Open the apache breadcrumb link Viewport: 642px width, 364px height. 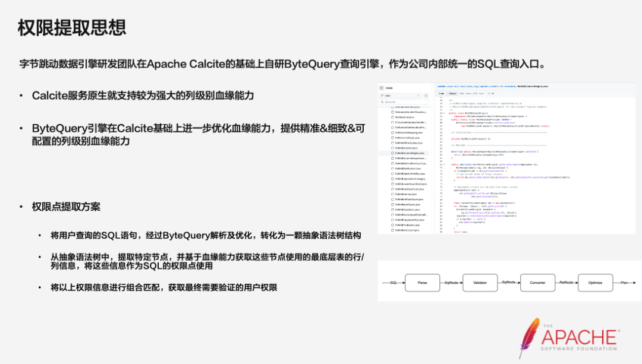click(484, 86)
